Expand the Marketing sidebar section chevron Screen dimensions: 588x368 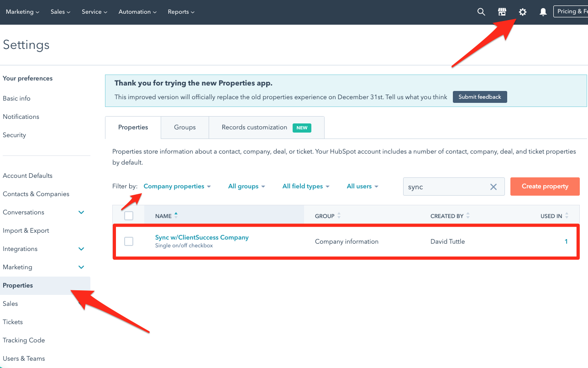(81, 267)
